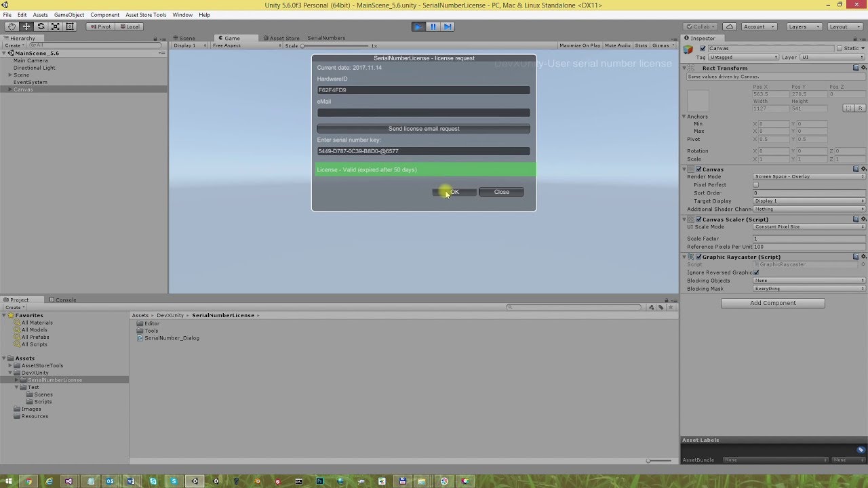Toggle Mute Audio in Game view
The width and height of the screenshot is (868, 488).
coord(618,45)
